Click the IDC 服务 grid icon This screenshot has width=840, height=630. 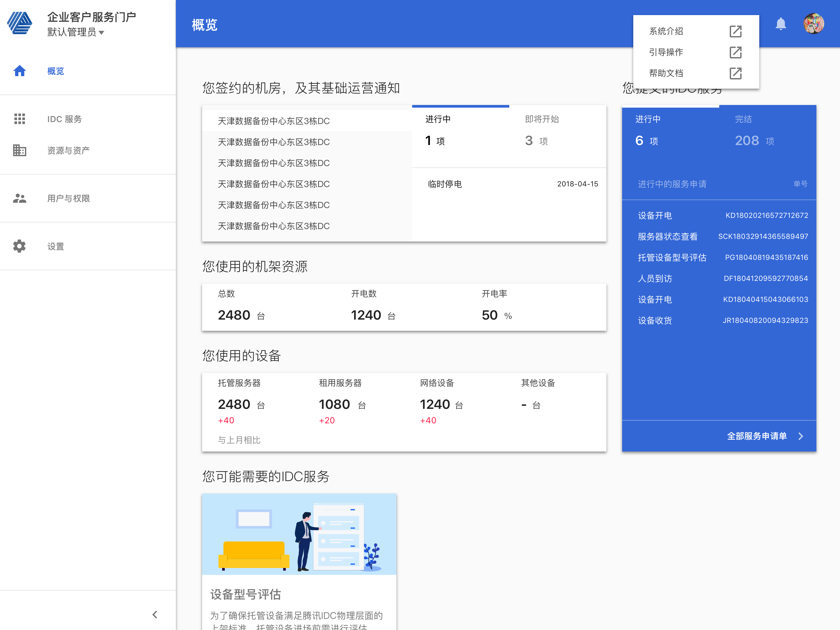[x=19, y=119]
